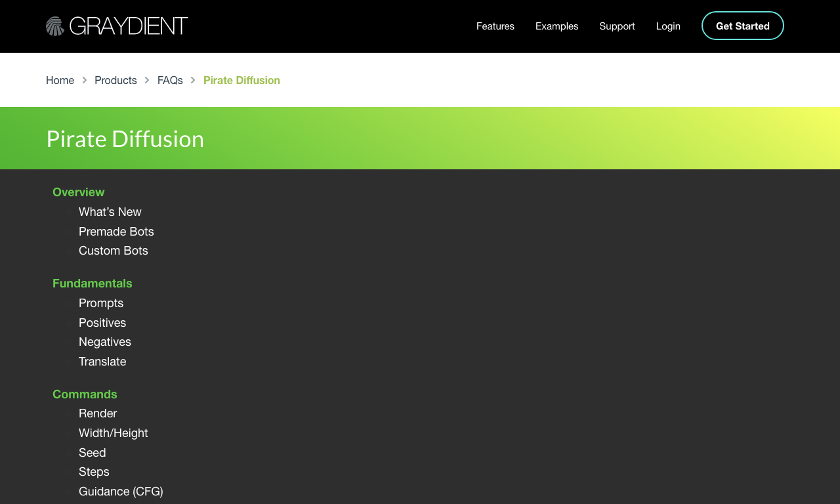Click the Graydient logo
840x504 pixels.
(117, 26)
